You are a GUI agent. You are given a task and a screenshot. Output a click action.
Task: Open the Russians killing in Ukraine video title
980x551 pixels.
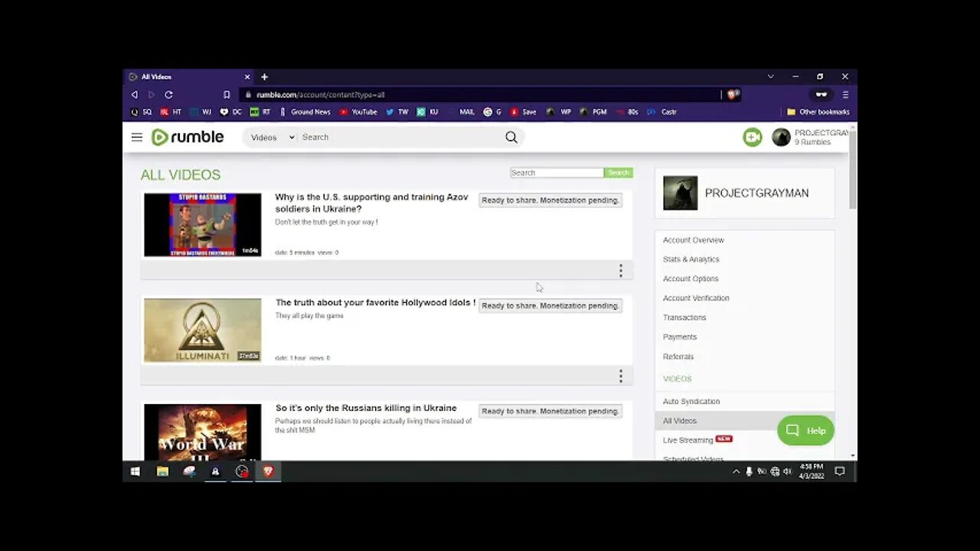[x=366, y=409]
